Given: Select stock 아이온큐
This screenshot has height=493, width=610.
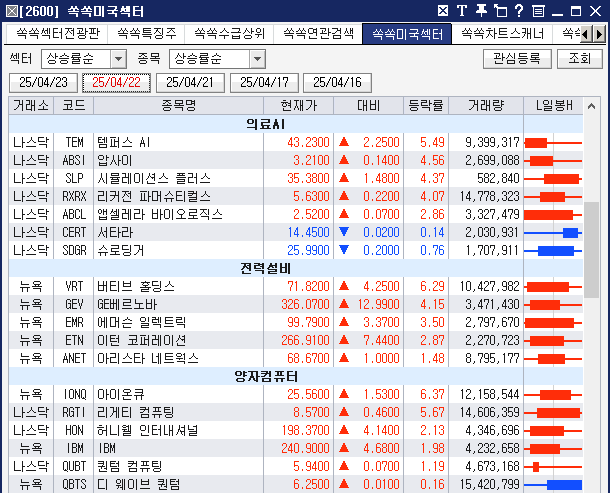Looking at the screenshot, I should point(121,394).
